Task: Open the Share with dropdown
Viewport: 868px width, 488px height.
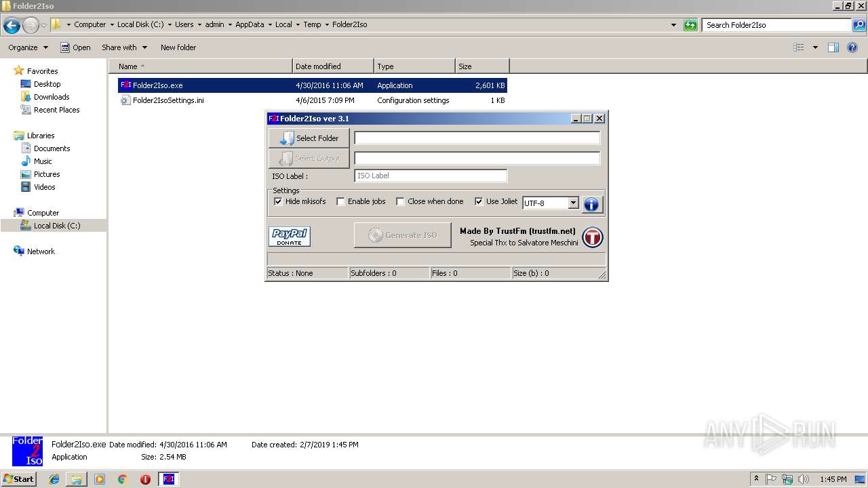Action: 124,47
